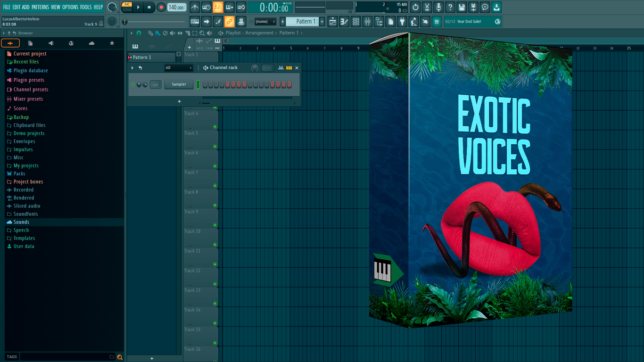
Task: Click the metronome icon
Action: tap(195, 7)
